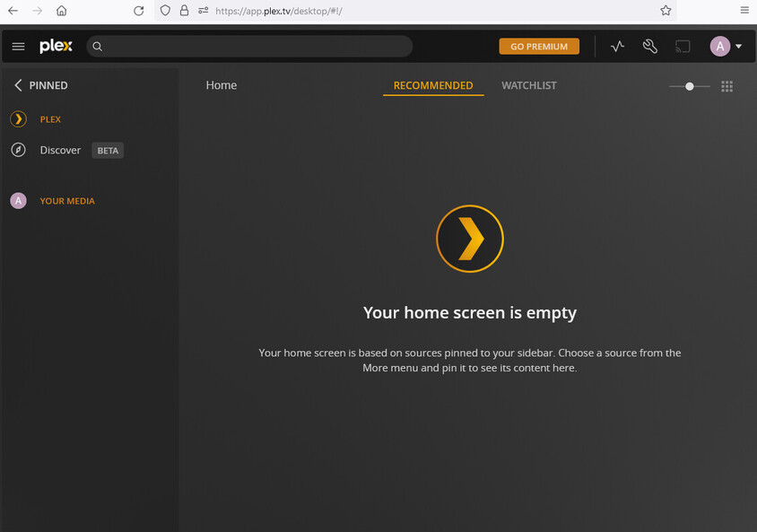Select the PLEX chevron icon in sidebar

pos(18,119)
